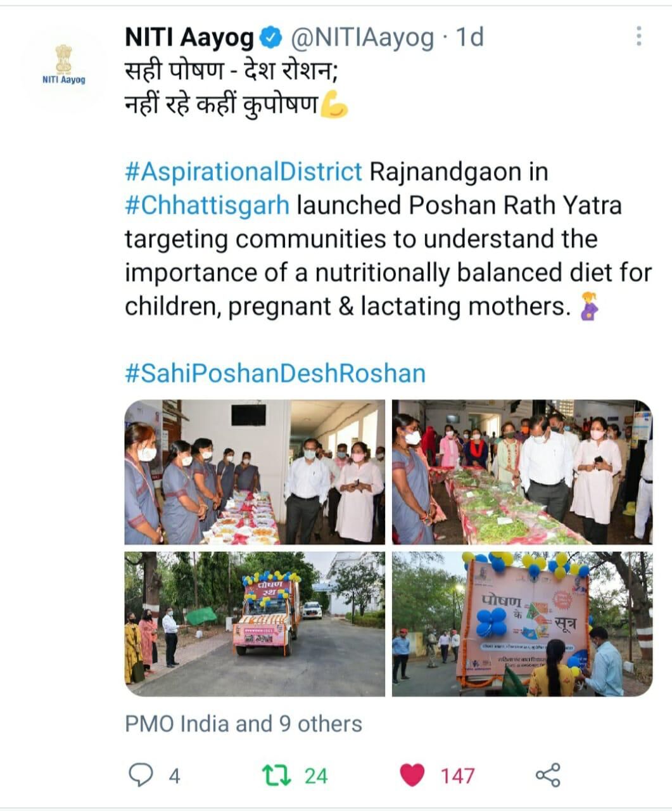
Task: Retweet using the green arrows icon
Action: click(277, 775)
